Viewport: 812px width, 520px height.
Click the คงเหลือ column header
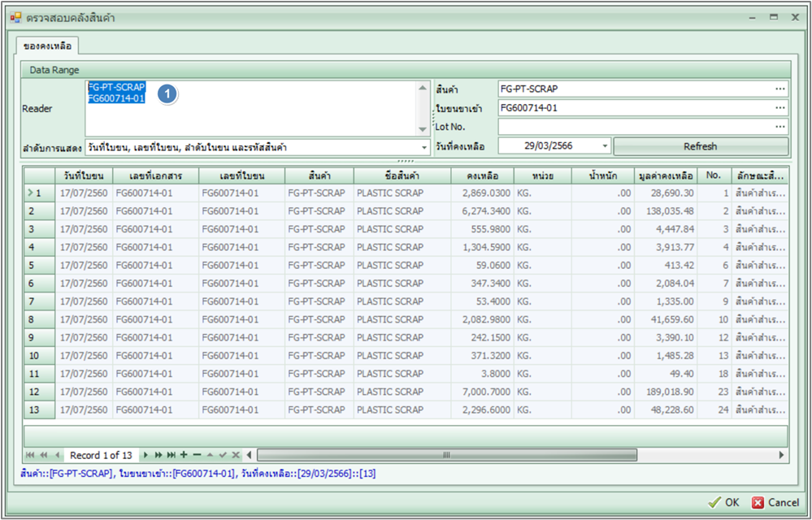(x=483, y=175)
